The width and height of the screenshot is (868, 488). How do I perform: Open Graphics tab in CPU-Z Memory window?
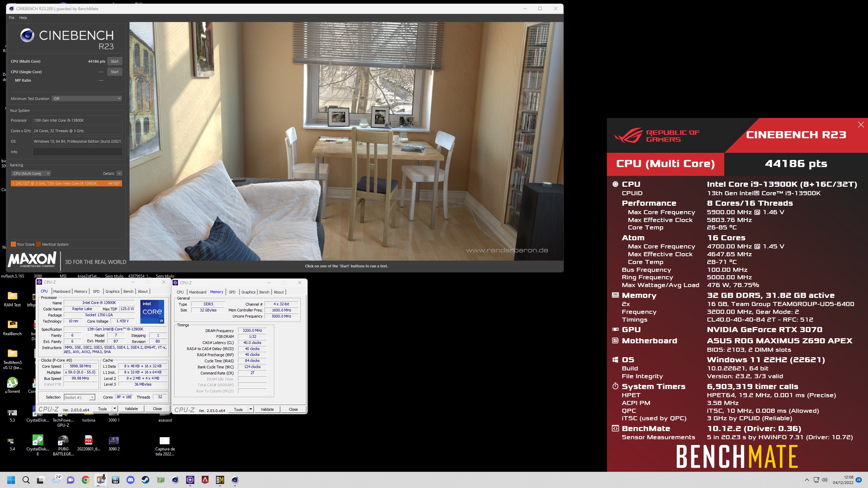[248, 292]
